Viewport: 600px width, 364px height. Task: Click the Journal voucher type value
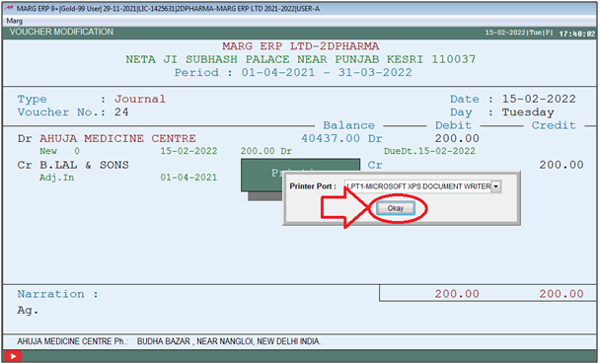140,99
